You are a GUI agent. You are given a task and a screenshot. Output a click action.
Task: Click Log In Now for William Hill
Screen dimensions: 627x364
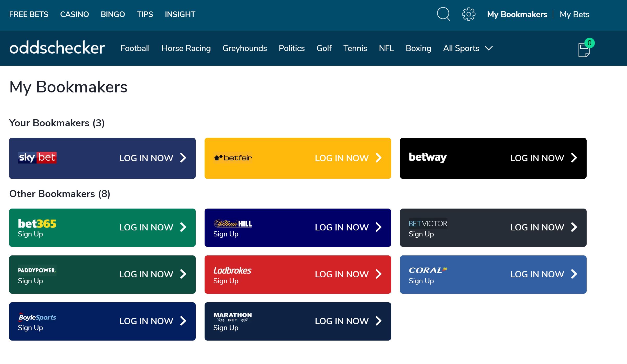tap(342, 227)
